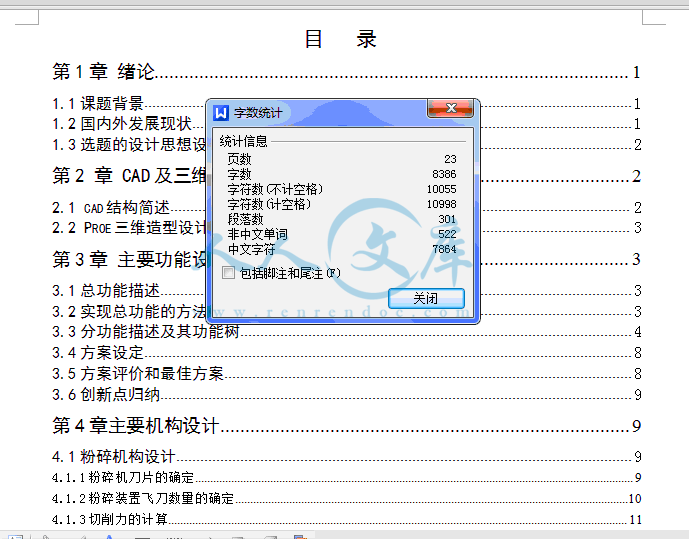Viewport: 689px width, 539px height.
Task: Click the 目录 heading text
Action: tap(341, 39)
